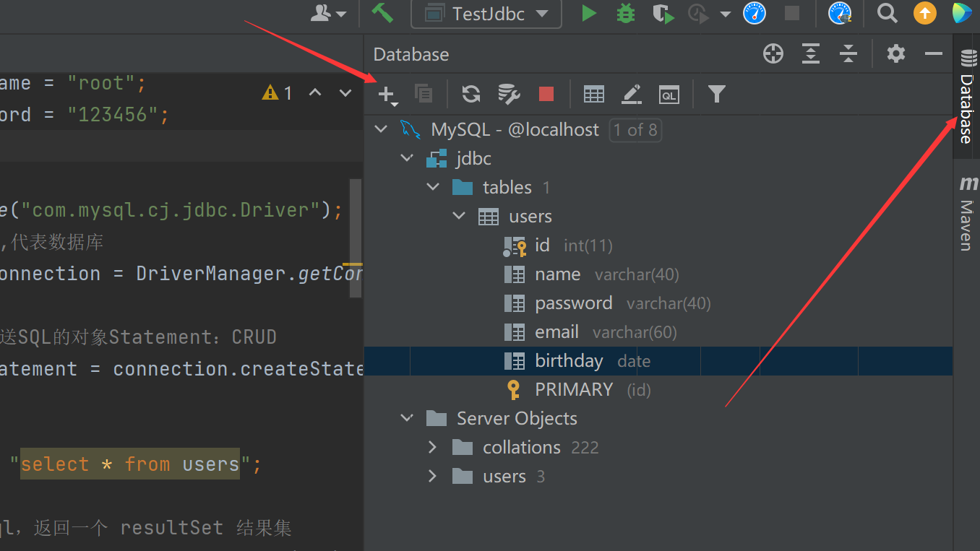The height and width of the screenshot is (551, 980).
Task: Click the "123456" password string in editor
Action: 112,115
